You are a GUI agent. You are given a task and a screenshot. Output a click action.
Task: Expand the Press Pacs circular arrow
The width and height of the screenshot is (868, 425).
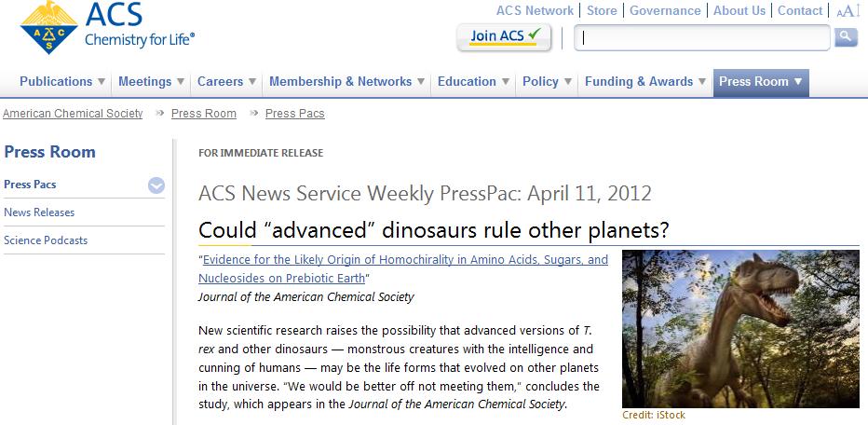[x=156, y=185]
